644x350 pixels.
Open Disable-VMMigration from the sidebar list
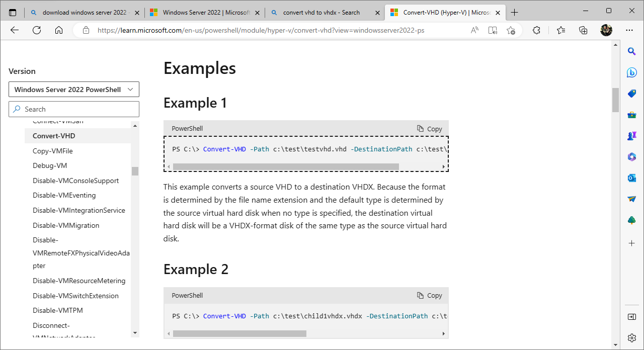pyautogui.click(x=66, y=225)
